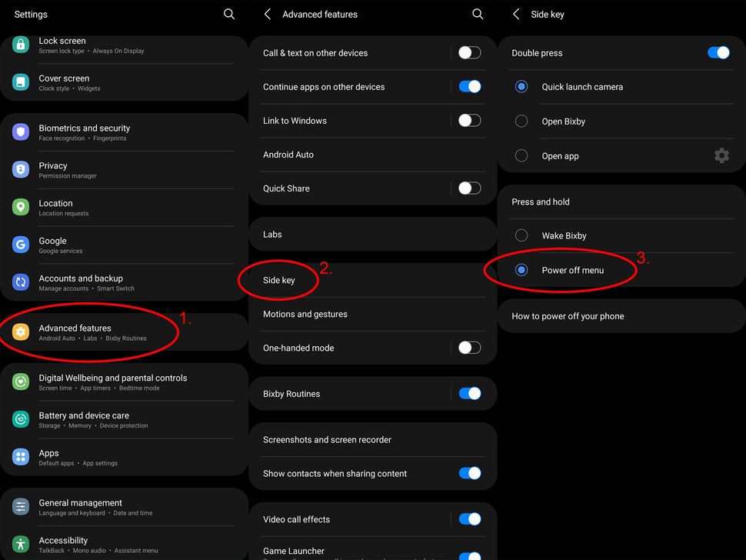
Task: Open Screenshots and screen recorder
Action: pos(327,439)
